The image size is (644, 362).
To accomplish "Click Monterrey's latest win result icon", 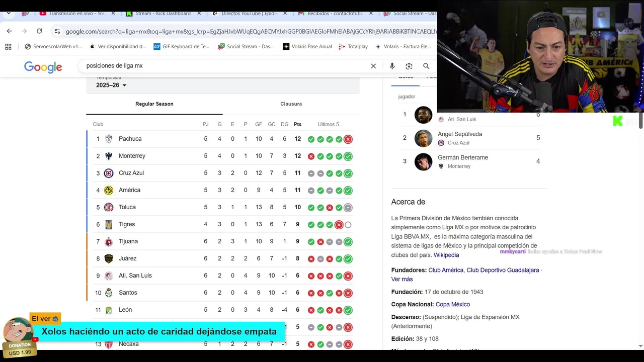I will (x=348, y=156).
